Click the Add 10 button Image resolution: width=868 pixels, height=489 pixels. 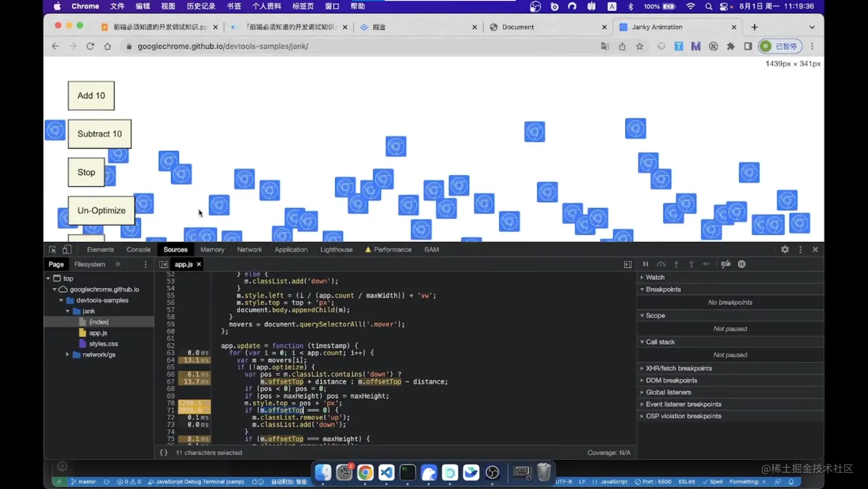91,95
